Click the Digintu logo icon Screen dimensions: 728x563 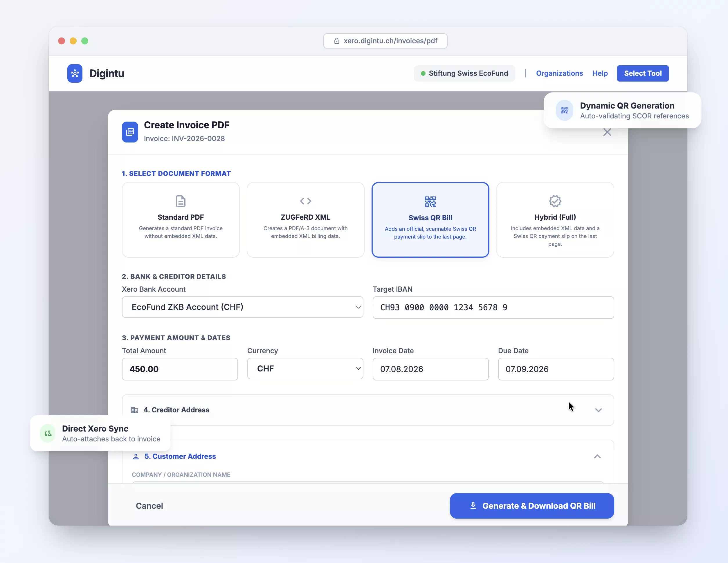coord(75,73)
